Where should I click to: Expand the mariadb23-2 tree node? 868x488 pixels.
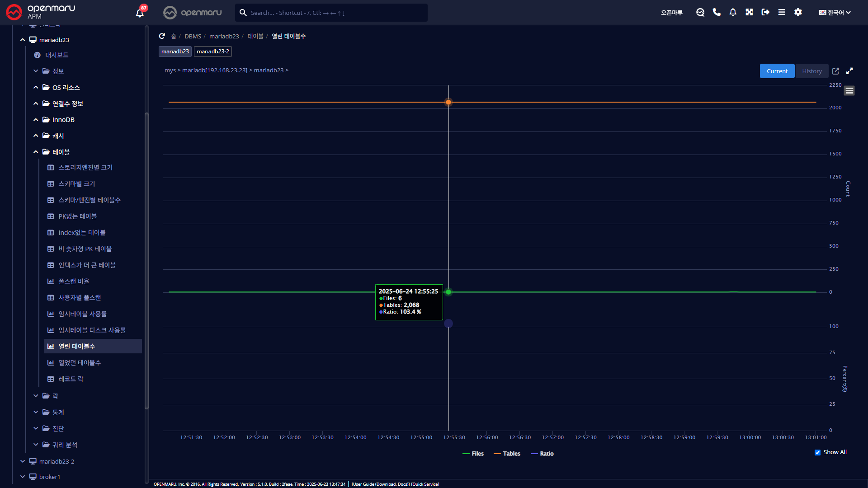[23, 461]
